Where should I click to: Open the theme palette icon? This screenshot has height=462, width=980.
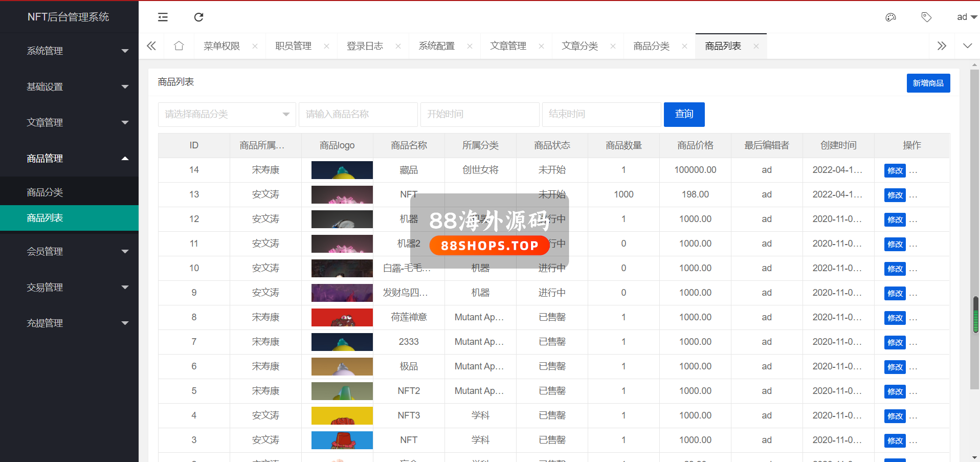(890, 17)
